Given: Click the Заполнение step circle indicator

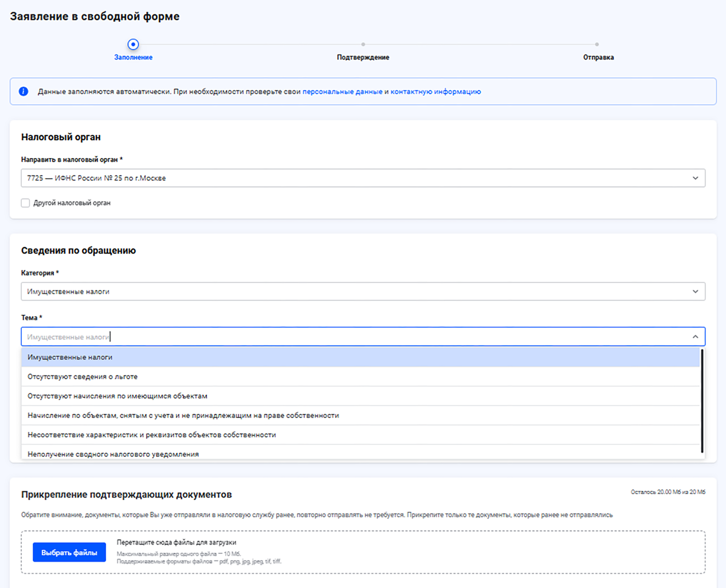Looking at the screenshot, I should pos(133,44).
